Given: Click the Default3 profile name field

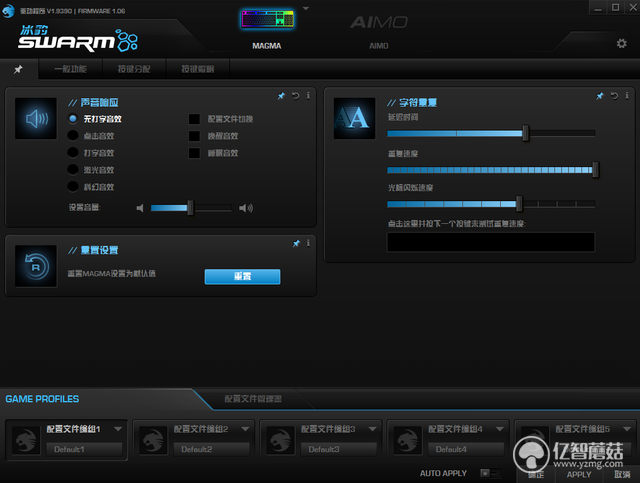Looking at the screenshot, I should coord(339,449).
